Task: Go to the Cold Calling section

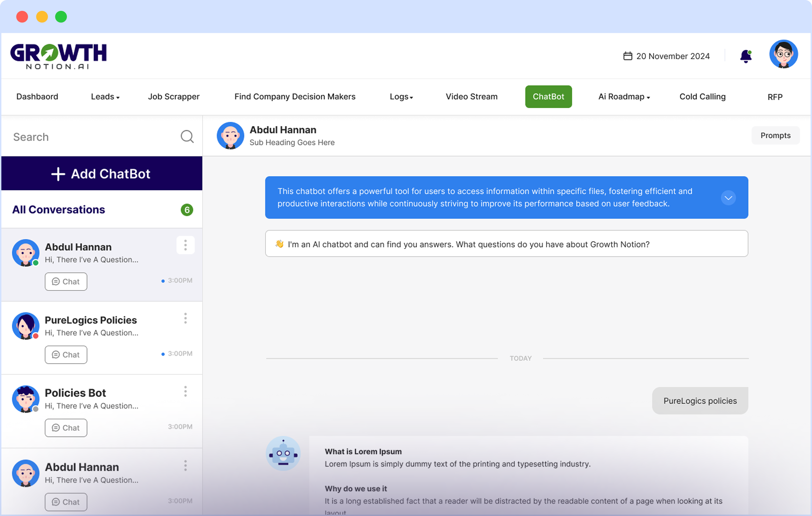Action: pos(702,97)
